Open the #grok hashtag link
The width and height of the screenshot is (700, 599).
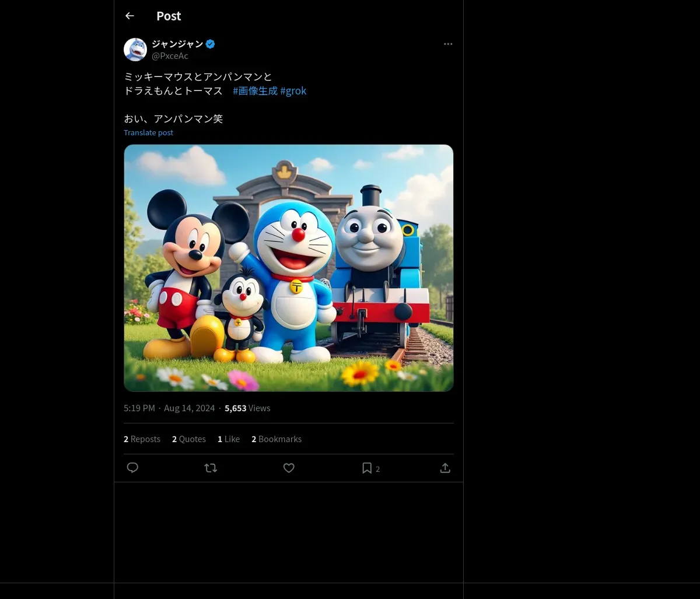(x=293, y=91)
